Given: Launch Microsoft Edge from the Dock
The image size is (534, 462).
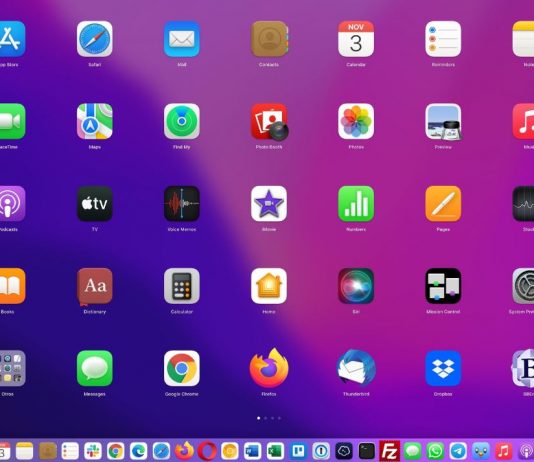Looking at the screenshot, I should point(139,451).
